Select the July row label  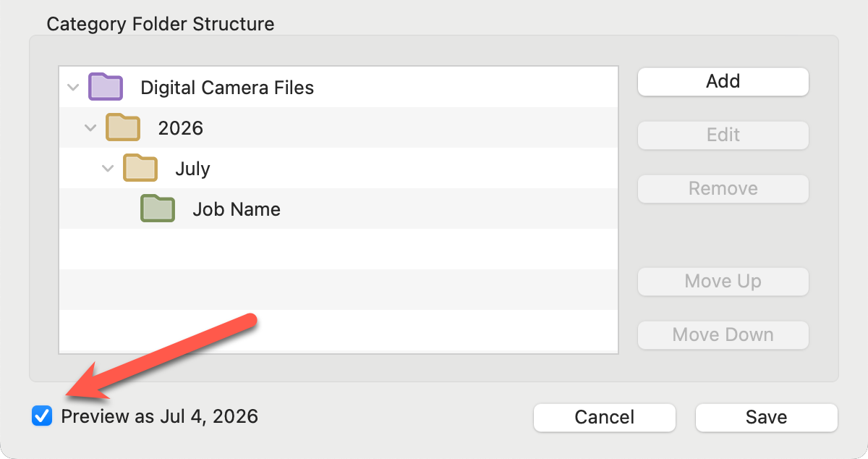tap(192, 169)
